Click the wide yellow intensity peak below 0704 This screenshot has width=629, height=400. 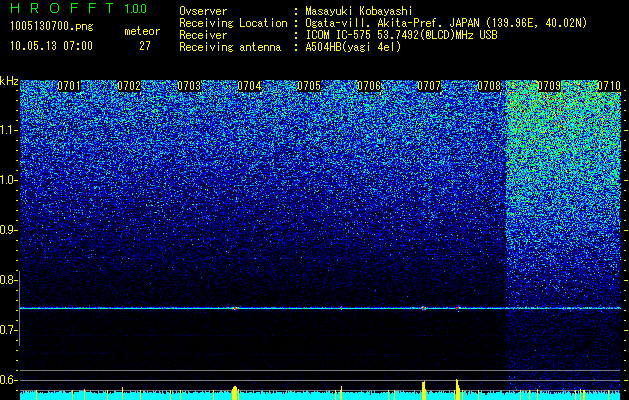[235, 392]
